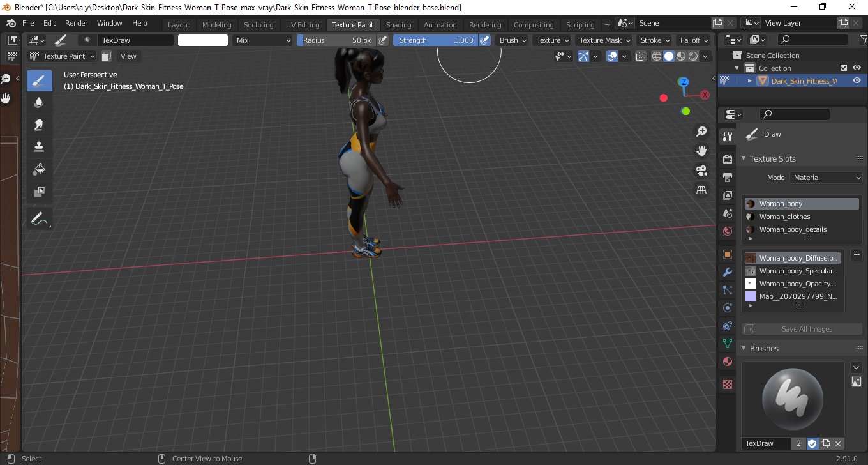Open the Texture properties tab
Screen dimensions: 868x465
pos(727,385)
